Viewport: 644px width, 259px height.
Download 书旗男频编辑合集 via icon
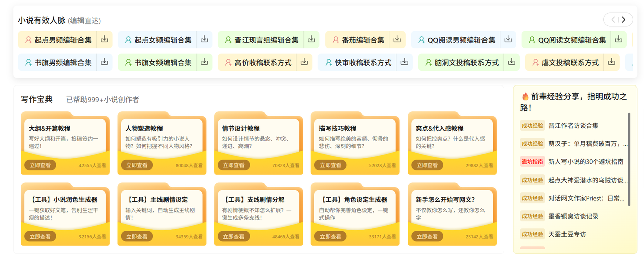pyautogui.click(x=105, y=62)
